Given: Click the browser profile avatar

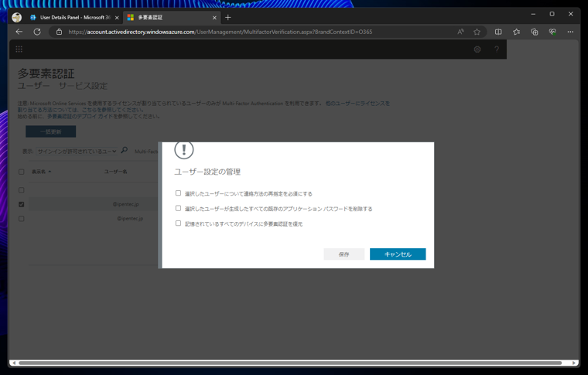Looking at the screenshot, I should pyautogui.click(x=17, y=17).
